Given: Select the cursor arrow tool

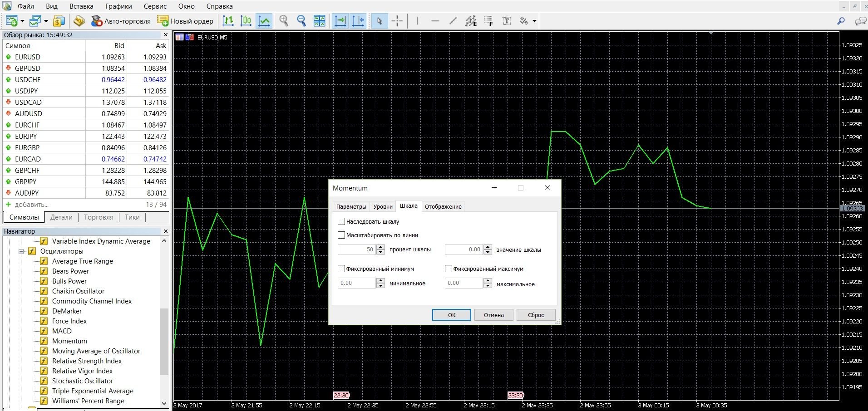Looking at the screenshot, I should 380,21.
